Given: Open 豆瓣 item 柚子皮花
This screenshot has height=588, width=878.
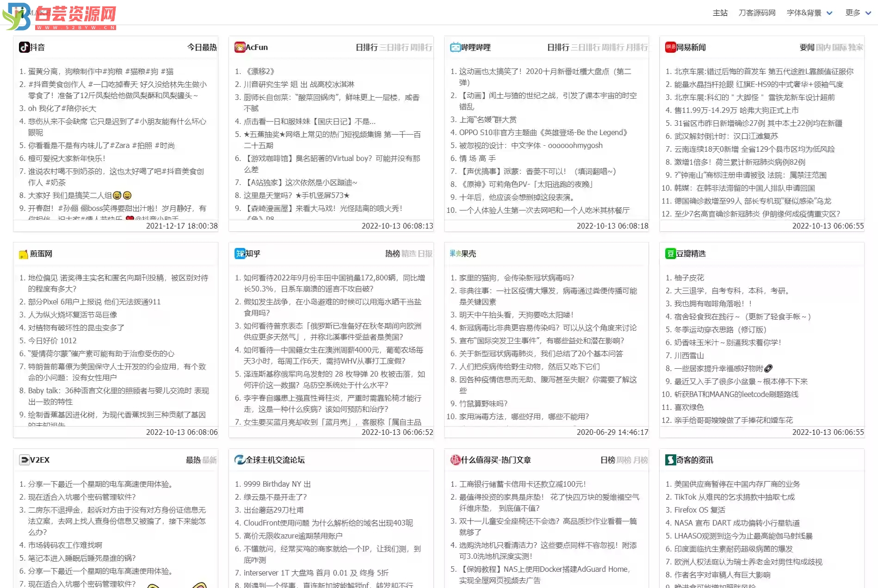Looking at the screenshot, I should coord(689,278).
